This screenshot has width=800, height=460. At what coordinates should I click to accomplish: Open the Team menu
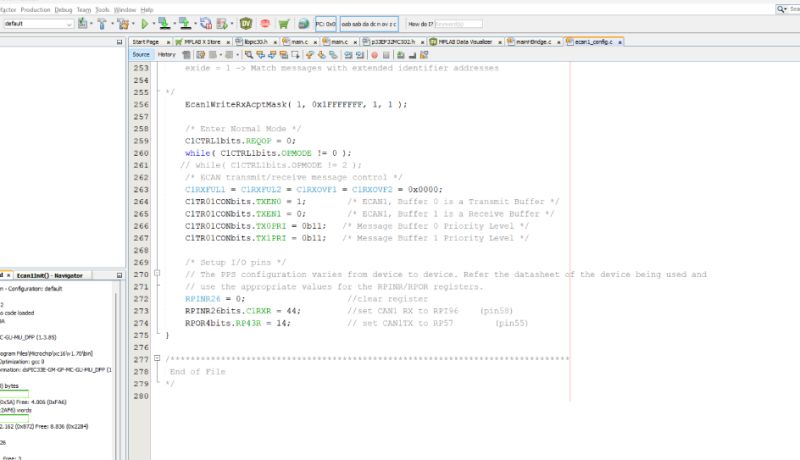84,10
